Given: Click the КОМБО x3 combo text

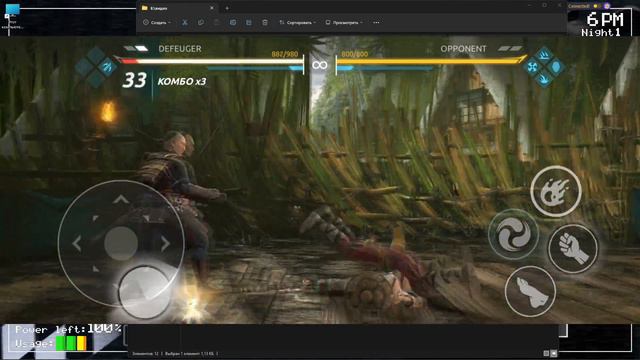Looking at the screenshot, I should pos(182,81).
